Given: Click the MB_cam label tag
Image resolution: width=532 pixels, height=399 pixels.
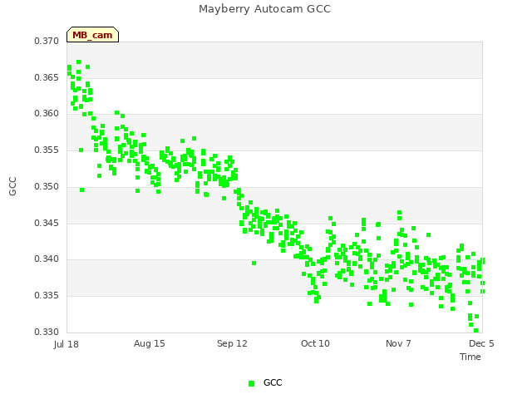Looking at the screenshot, I should click(x=92, y=35).
